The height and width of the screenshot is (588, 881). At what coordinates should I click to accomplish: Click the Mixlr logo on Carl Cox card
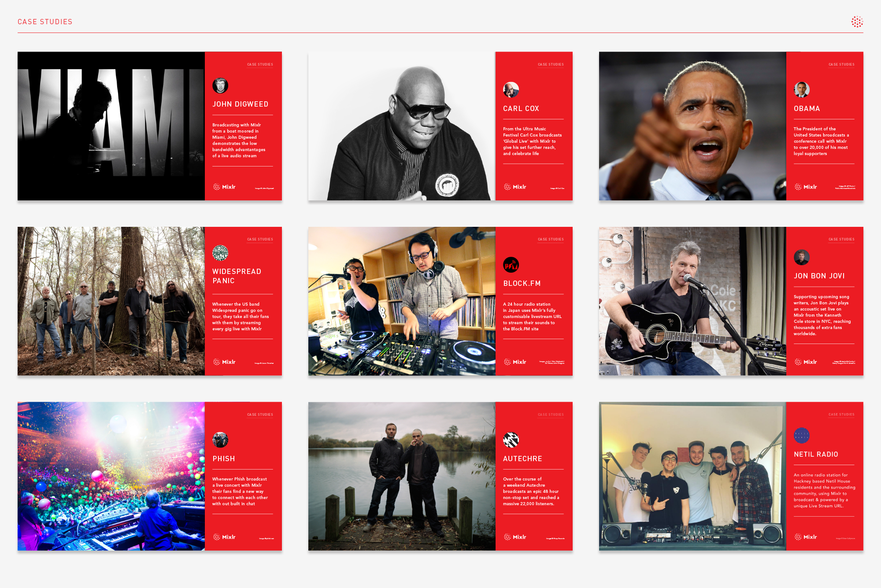(515, 187)
